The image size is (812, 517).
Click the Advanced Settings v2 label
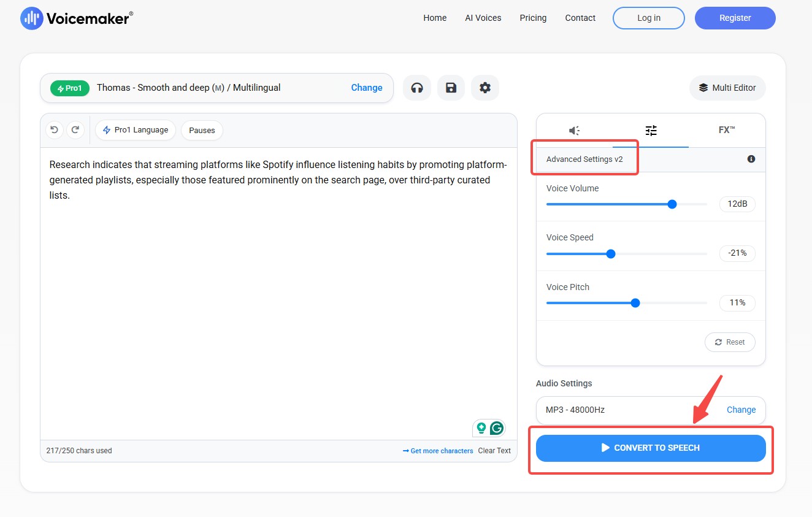(x=584, y=159)
